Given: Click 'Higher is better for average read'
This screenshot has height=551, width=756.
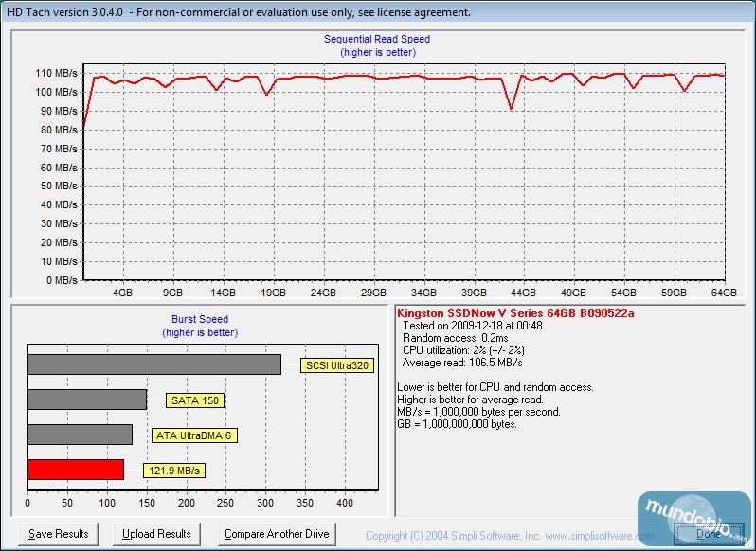Looking at the screenshot, I should [471, 400].
